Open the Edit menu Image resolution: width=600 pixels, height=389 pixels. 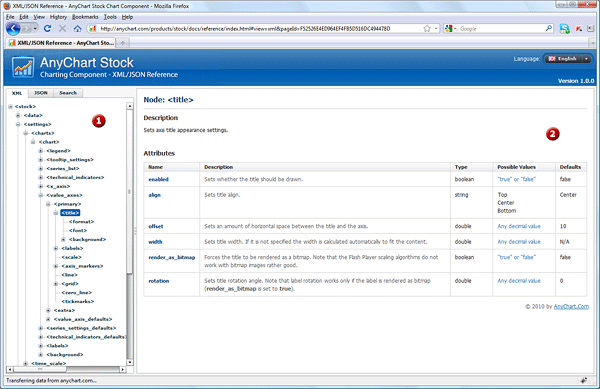point(24,17)
